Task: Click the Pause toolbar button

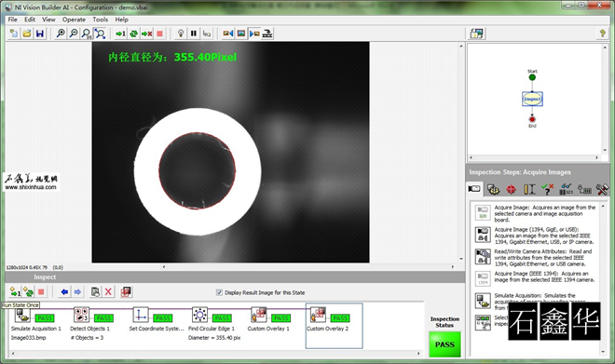Action: point(194,34)
